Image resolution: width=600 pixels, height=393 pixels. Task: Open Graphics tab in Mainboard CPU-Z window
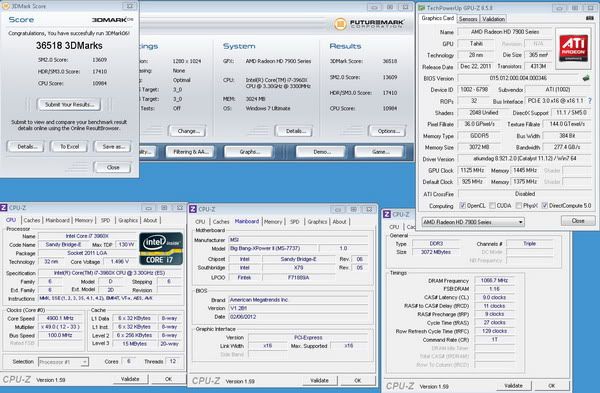point(317,222)
